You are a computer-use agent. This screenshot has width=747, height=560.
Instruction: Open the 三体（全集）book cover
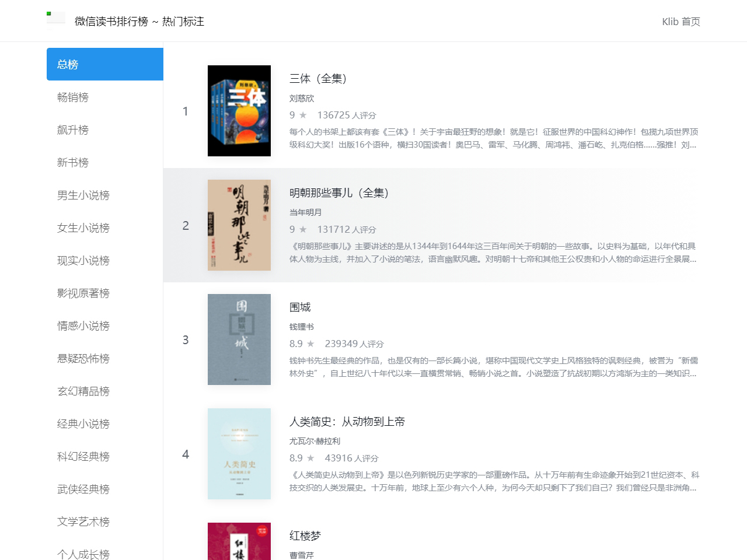pos(239,110)
